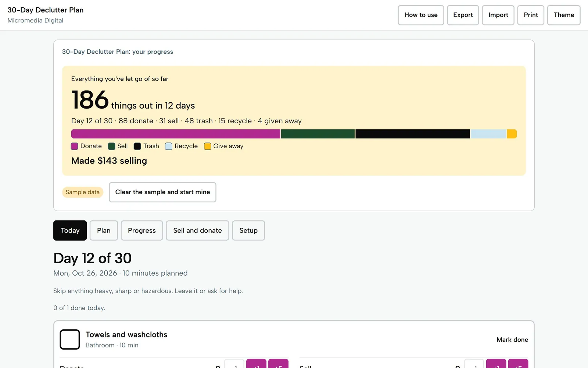Go to Sell and donate tab
Image resolution: width=588 pixels, height=368 pixels.
(x=197, y=230)
